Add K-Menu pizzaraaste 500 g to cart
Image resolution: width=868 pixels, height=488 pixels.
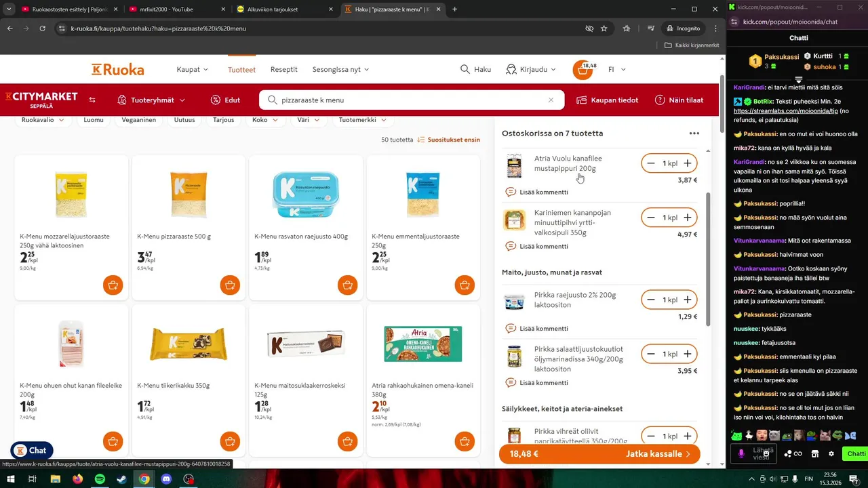coord(231,285)
